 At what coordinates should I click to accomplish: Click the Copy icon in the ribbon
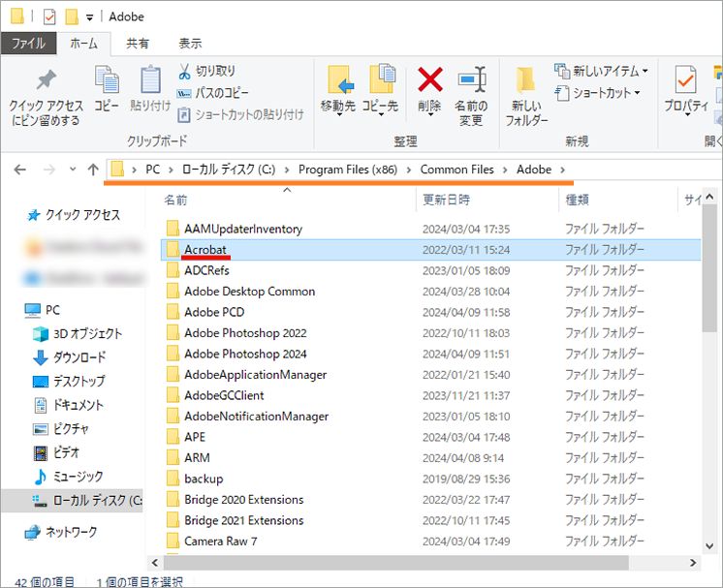(x=107, y=79)
